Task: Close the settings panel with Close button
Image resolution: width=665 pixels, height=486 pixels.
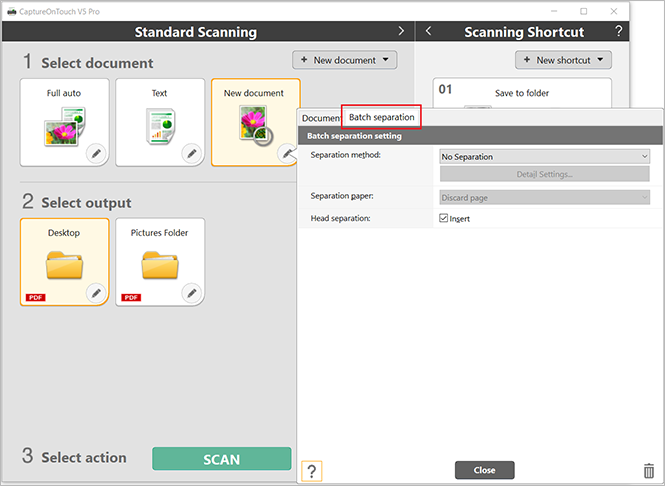Action: [x=484, y=470]
